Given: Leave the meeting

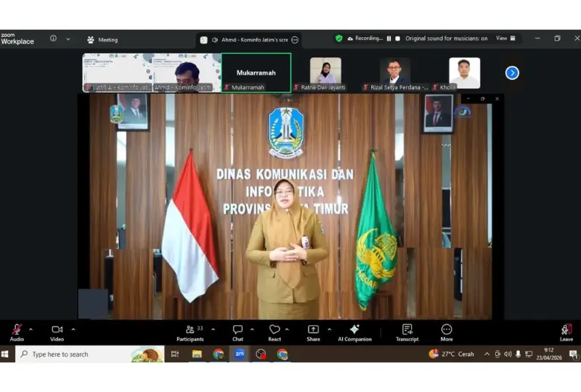Looking at the screenshot, I should tap(566, 330).
